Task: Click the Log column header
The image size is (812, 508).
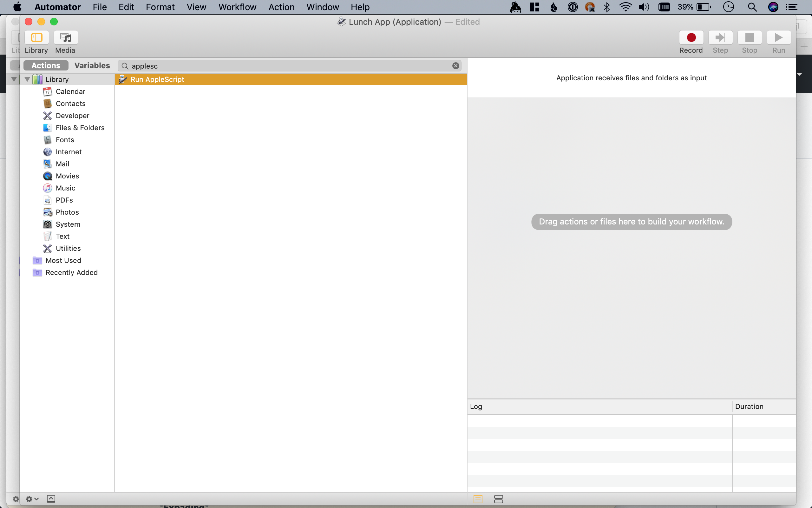Action: [599, 406]
